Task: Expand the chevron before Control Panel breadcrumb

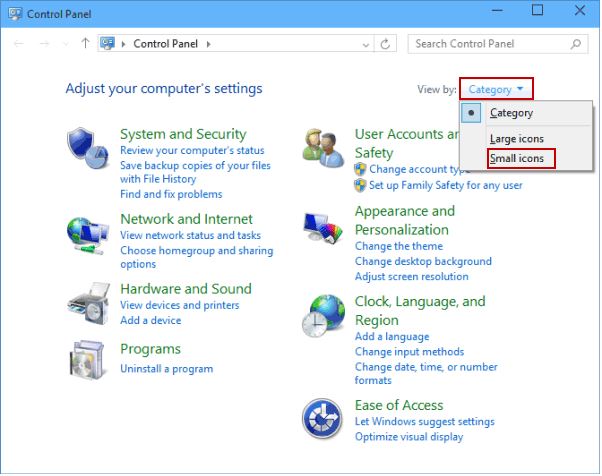Action: (123, 44)
